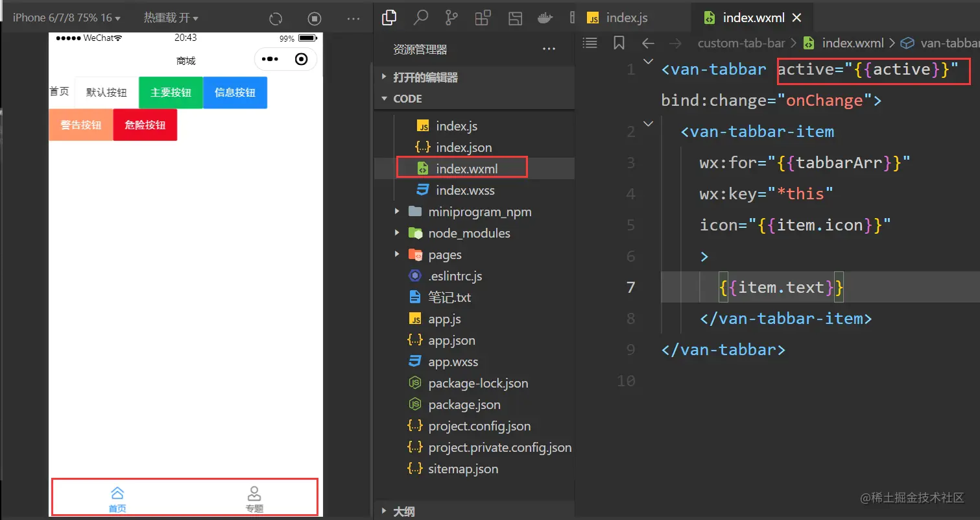Expand the node_modules folder
The width and height of the screenshot is (980, 520).
coord(474,233)
